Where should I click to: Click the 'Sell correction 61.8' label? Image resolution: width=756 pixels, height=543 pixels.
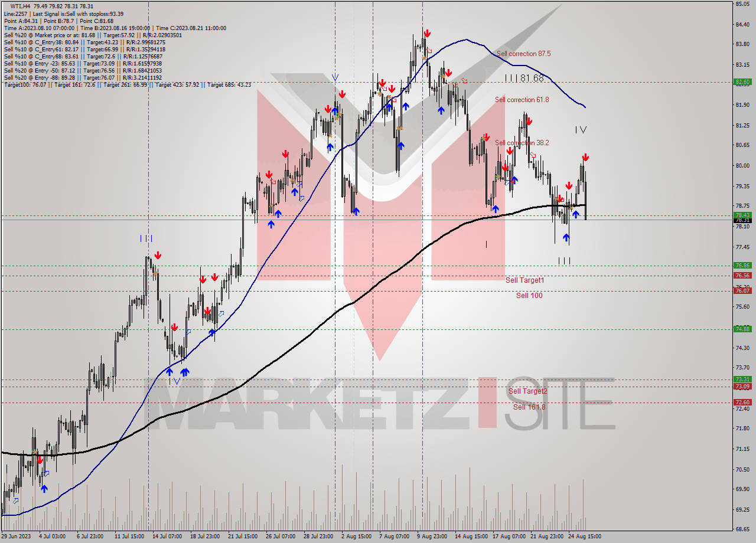point(522,100)
